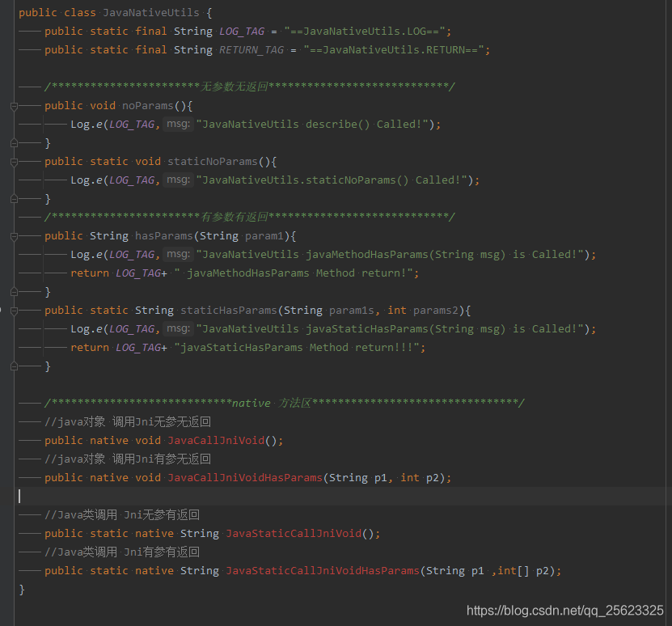The image size is (672, 626).
Task: Click the RETURN_TAG constant in its declaration
Action: 251,49
